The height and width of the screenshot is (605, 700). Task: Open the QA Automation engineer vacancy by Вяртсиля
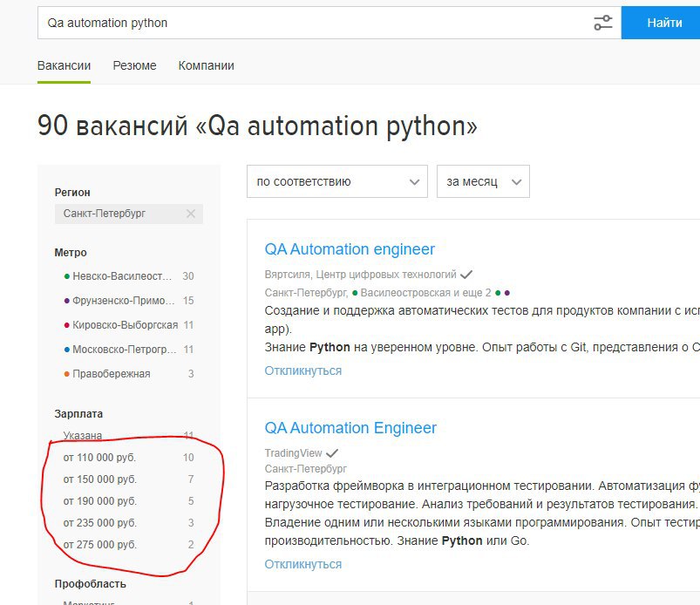point(350,249)
